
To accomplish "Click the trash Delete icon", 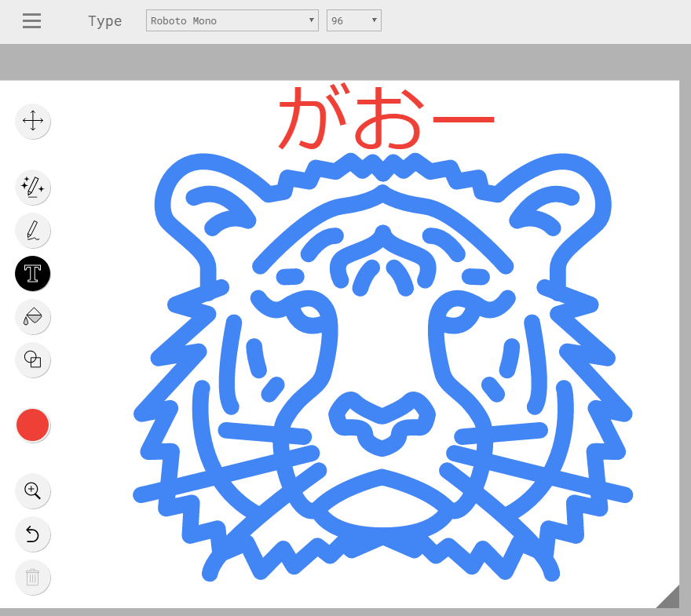I will [33, 578].
